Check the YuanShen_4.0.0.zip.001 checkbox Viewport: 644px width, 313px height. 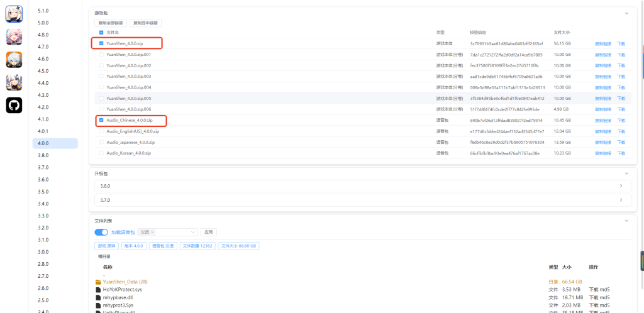[x=101, y=54]
